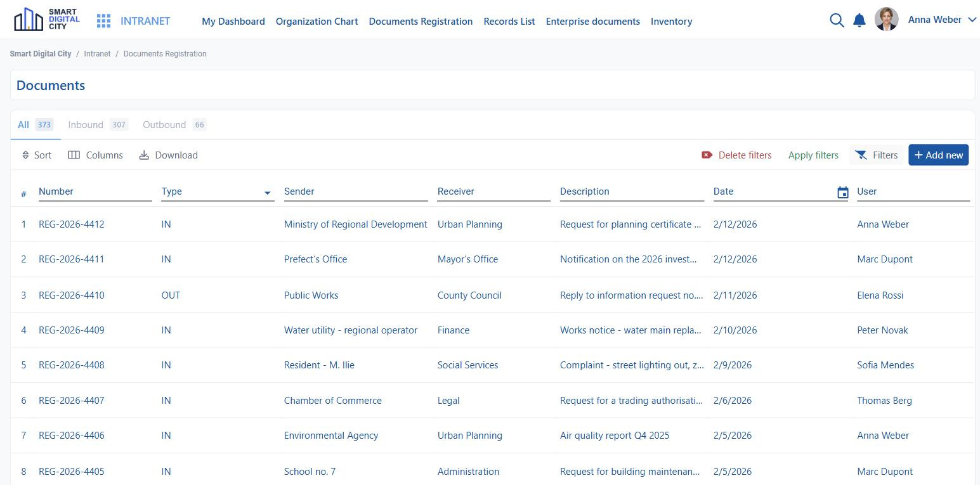Open record REG-2026-4407
This screenshot has height=485, width=980.
pos(72,401)
